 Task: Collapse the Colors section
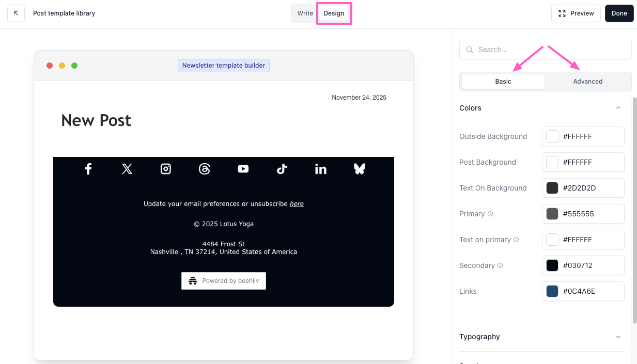[x=618, y=108]
